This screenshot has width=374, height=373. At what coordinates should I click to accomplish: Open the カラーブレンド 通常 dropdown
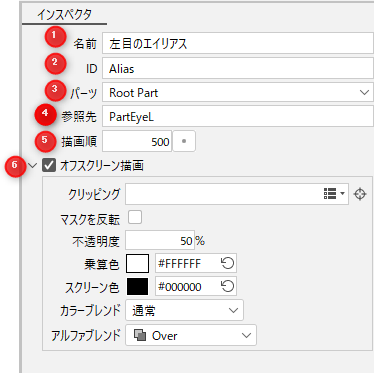coord(184,310)
